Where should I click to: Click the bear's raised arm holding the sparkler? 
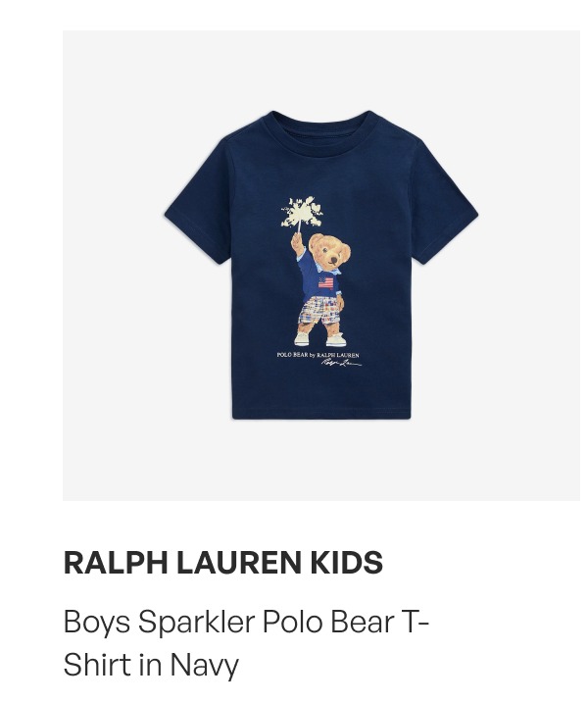tap(299, 254)
